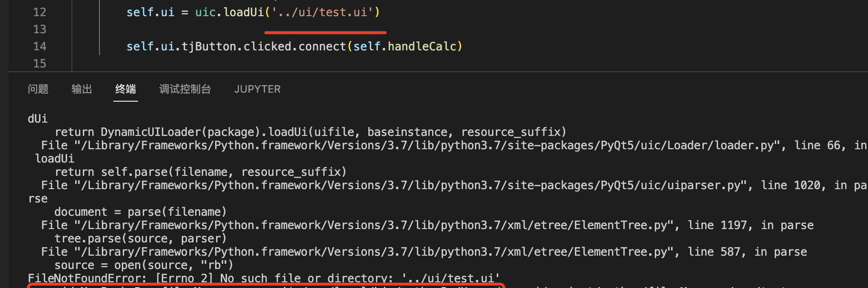Open the 调试控制台 debug console tab
This screenshot has height=288, width=868.
[x=185, y=89]
